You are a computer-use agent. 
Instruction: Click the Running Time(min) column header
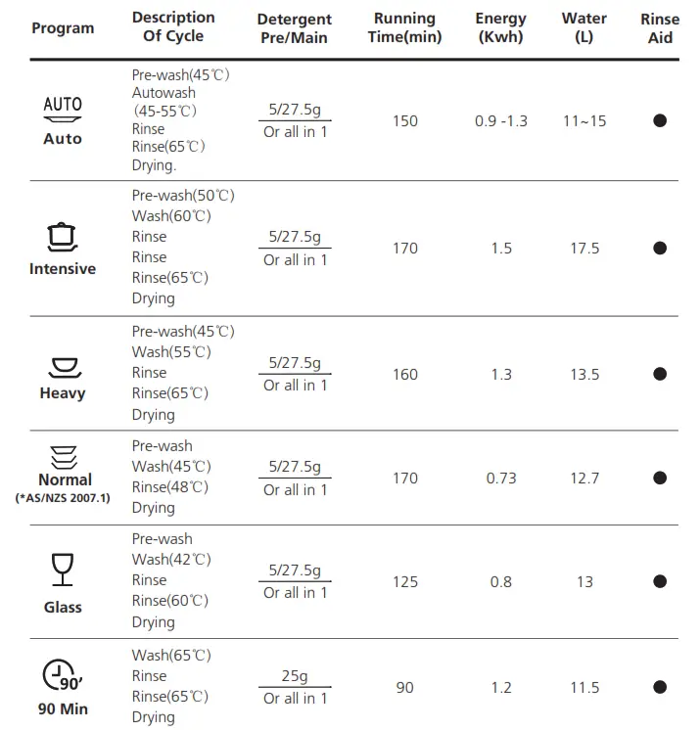pyautogui.click(x=404, y=28)
